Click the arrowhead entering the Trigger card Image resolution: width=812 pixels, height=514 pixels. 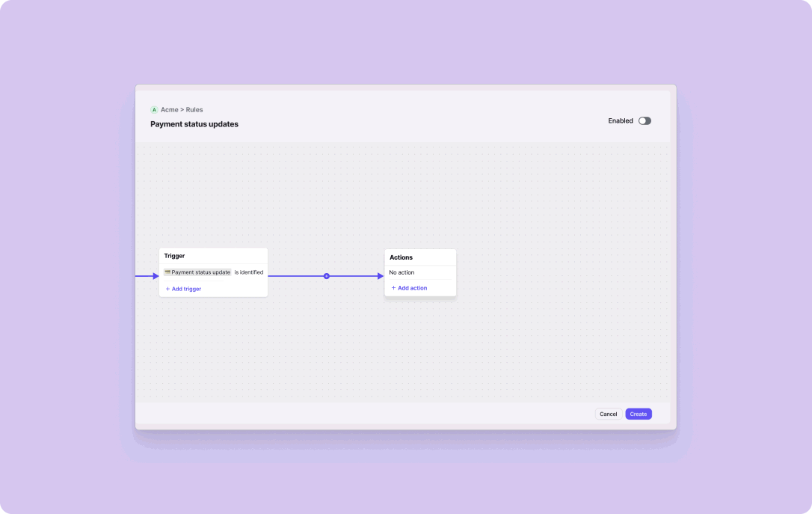[156, 276]
